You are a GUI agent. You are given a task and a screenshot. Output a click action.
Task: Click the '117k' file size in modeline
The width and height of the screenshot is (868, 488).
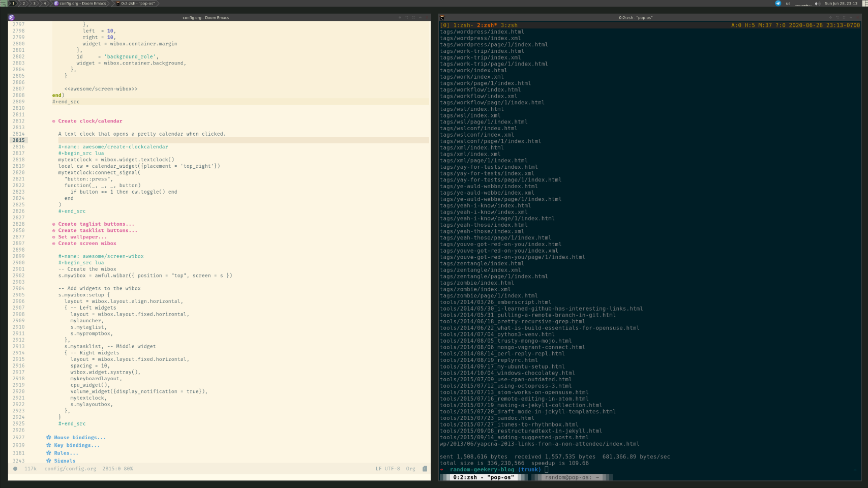pos(31,469)
